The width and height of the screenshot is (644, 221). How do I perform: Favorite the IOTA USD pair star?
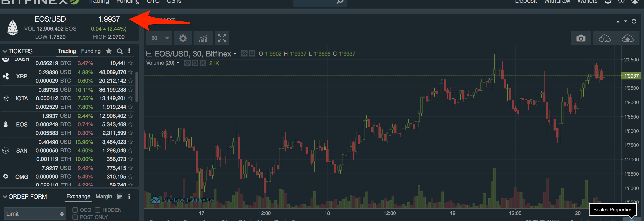tap(130, 90)
